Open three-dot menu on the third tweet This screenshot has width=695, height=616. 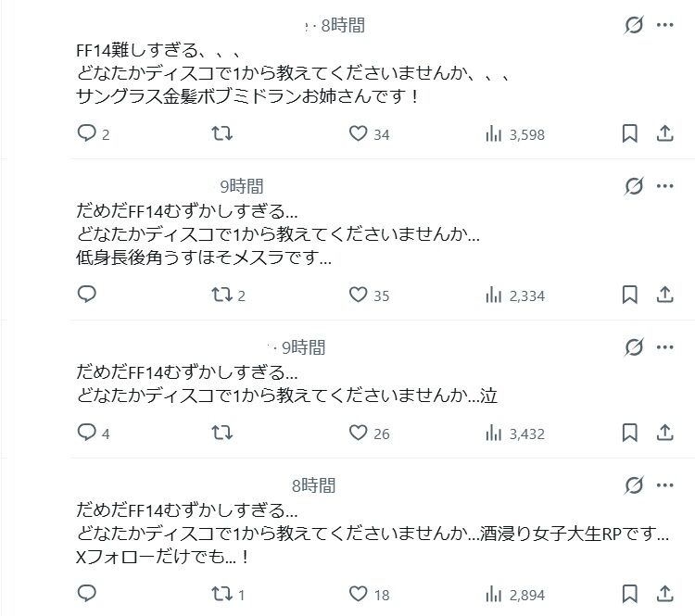[x=664, y=347]
